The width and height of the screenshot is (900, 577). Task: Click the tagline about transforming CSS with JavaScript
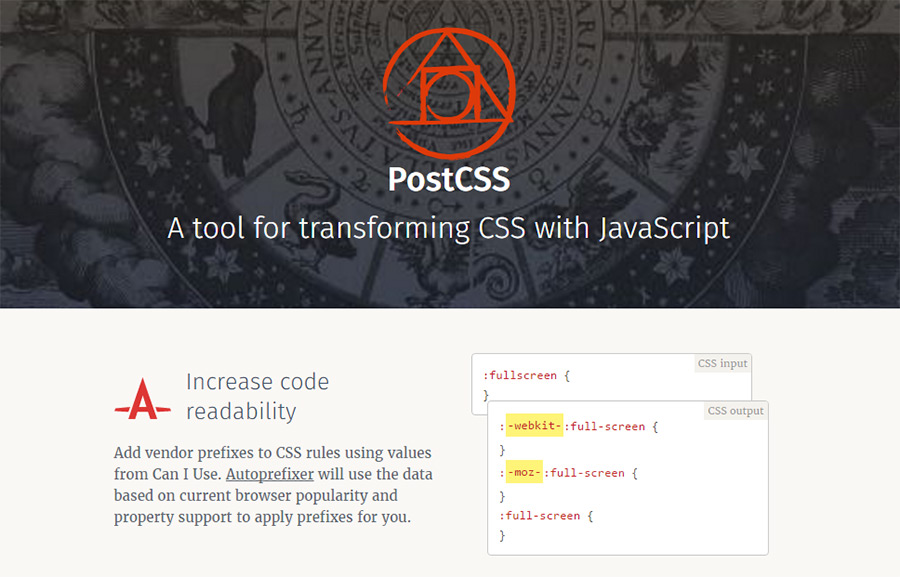click(x=448, y=228)
